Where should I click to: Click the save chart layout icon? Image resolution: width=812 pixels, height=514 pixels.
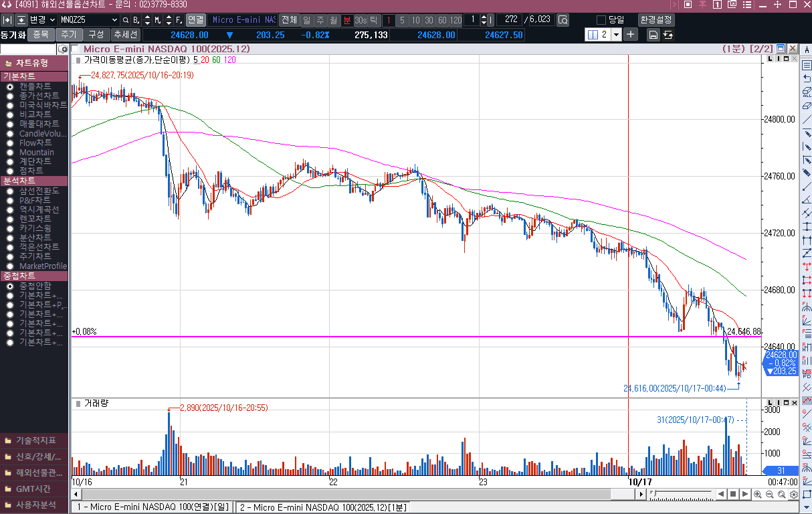[x=653, y=34]
